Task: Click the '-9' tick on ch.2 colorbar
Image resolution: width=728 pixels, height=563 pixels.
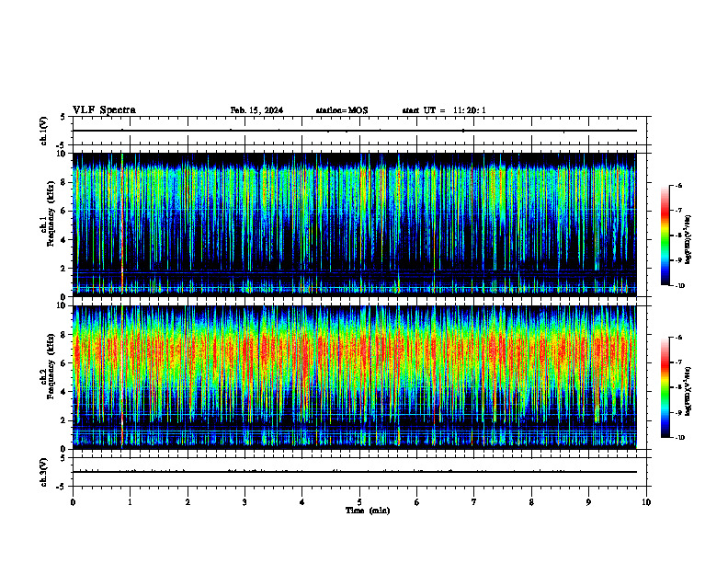Action: coord(678,412)
